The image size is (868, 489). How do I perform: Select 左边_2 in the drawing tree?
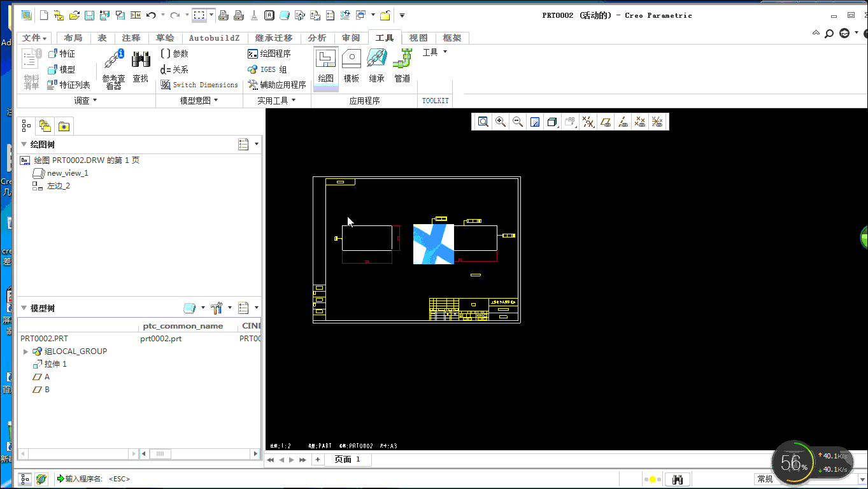tap(59, 186)
